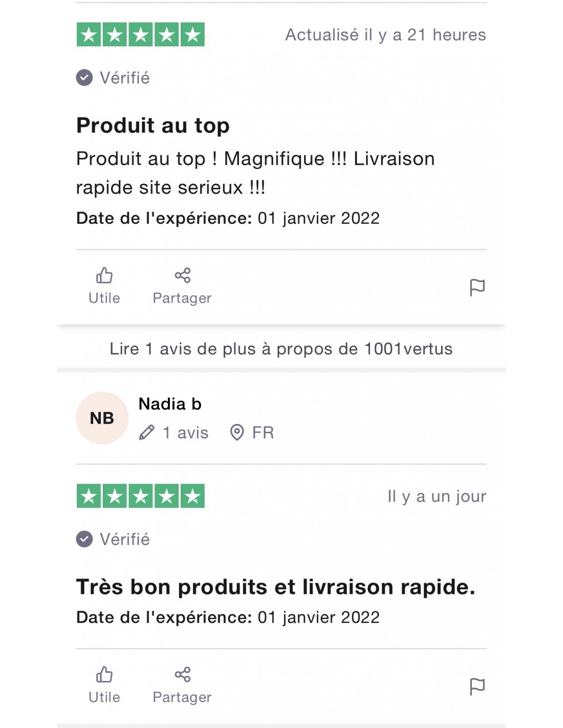
Task: Report Nadia b's review with flag icon
Action: coord(477,686)
